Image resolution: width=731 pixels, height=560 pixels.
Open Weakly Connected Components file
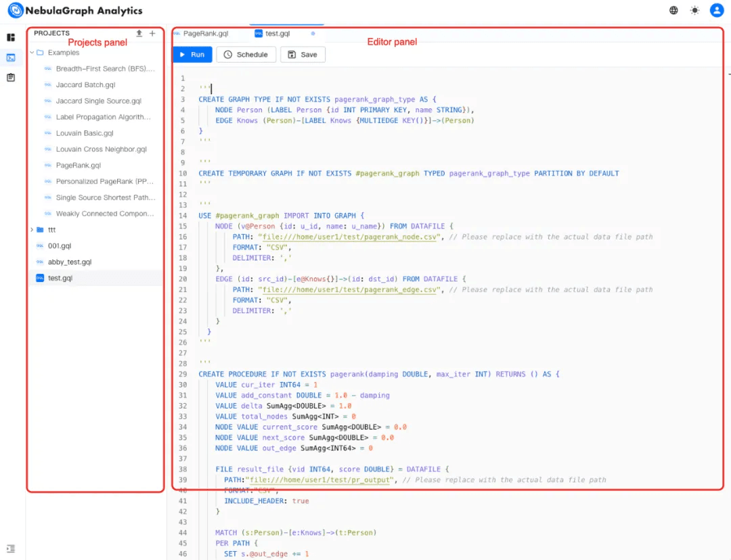[104, 213]
